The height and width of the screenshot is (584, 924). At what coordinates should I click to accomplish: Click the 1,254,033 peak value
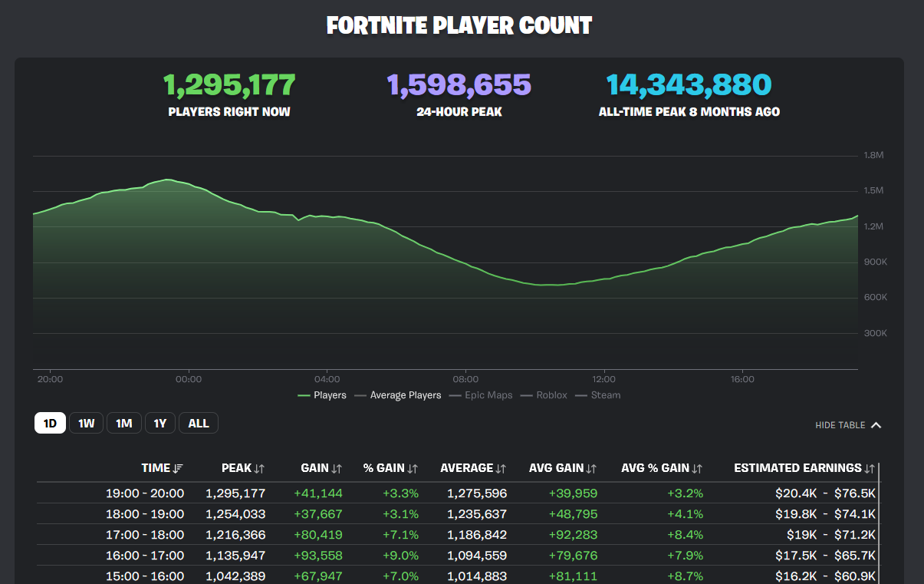point(235,513)
